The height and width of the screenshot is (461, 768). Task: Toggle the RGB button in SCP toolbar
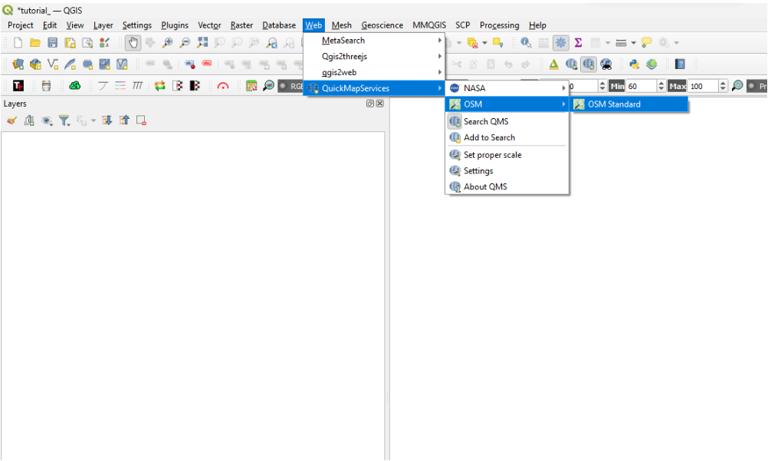(291, 86)
